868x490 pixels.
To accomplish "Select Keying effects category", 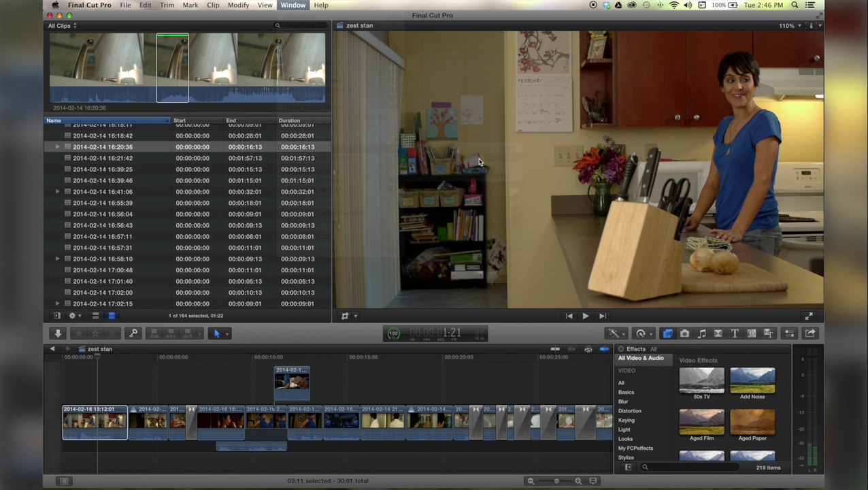I will (x=626, y=421).
